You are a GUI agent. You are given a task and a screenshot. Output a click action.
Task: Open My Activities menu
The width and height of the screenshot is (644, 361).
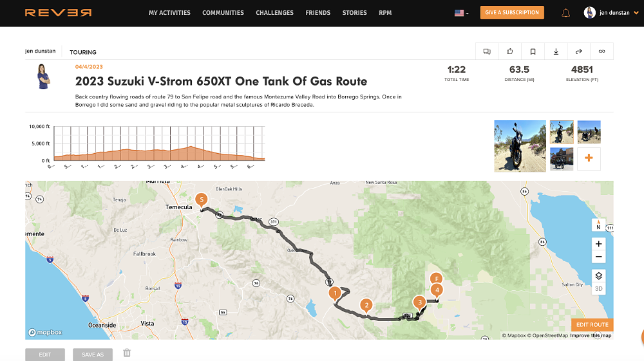click(169, 13)
